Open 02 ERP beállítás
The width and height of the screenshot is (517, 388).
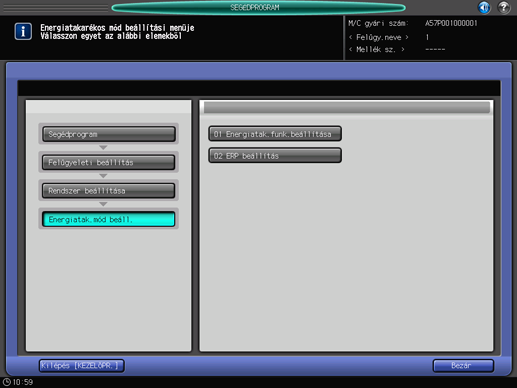[275, 156]
